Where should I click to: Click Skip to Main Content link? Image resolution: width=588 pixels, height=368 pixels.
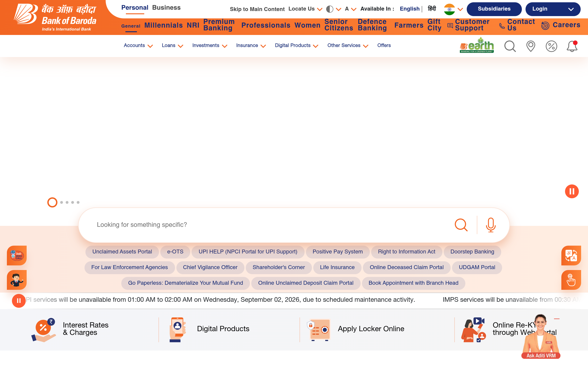click(x=257, y=9)
